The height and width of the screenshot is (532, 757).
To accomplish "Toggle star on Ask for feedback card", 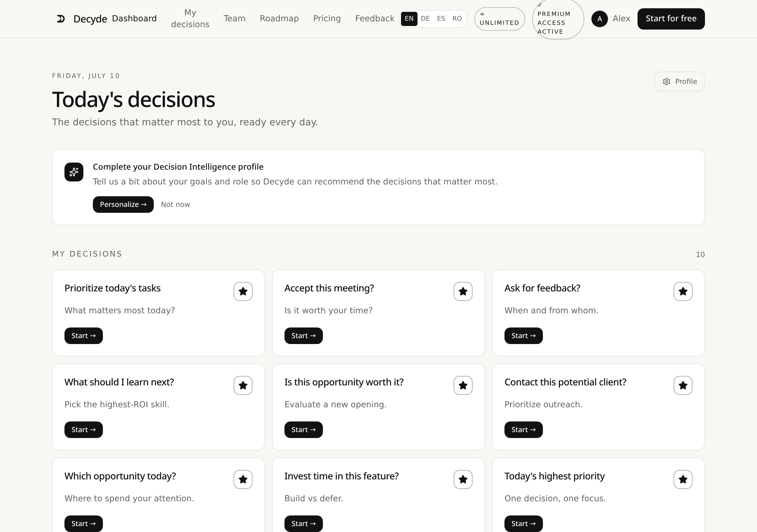I will tap(683, 291).
